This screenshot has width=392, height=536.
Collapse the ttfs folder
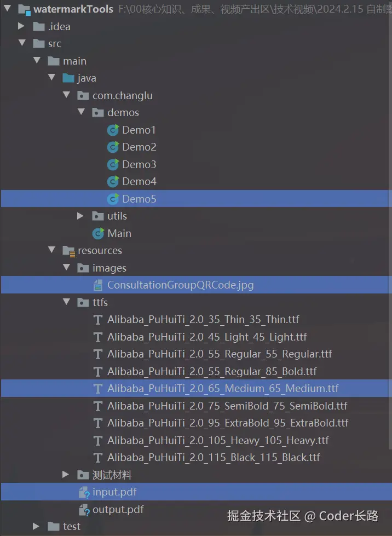click(66, 302)
